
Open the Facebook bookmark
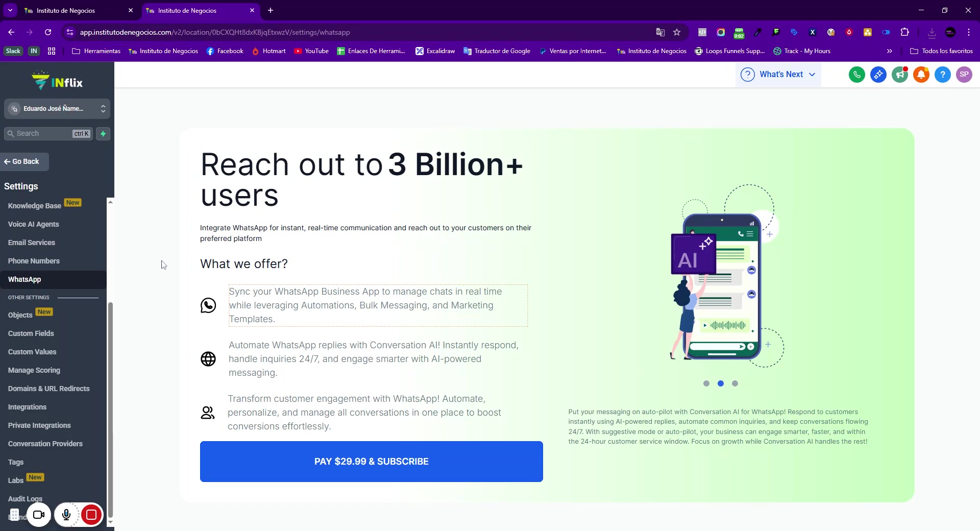point(225,51)
